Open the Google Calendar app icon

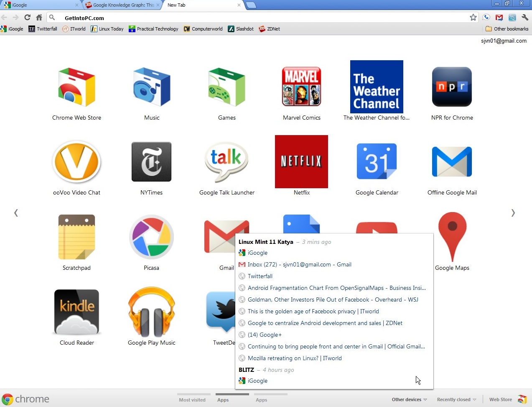tap(377, 162)
